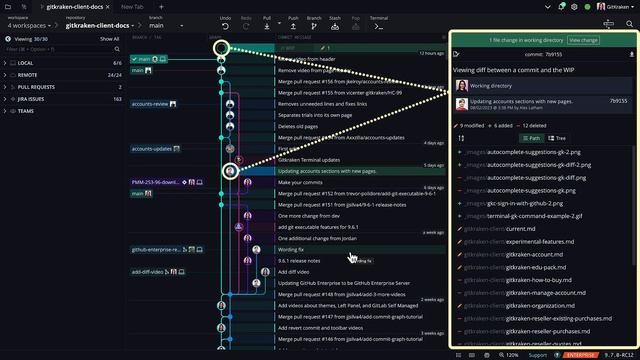Open the folder icon in tab bar
Screen dimensions: 640x360
[x=8, y=7]
